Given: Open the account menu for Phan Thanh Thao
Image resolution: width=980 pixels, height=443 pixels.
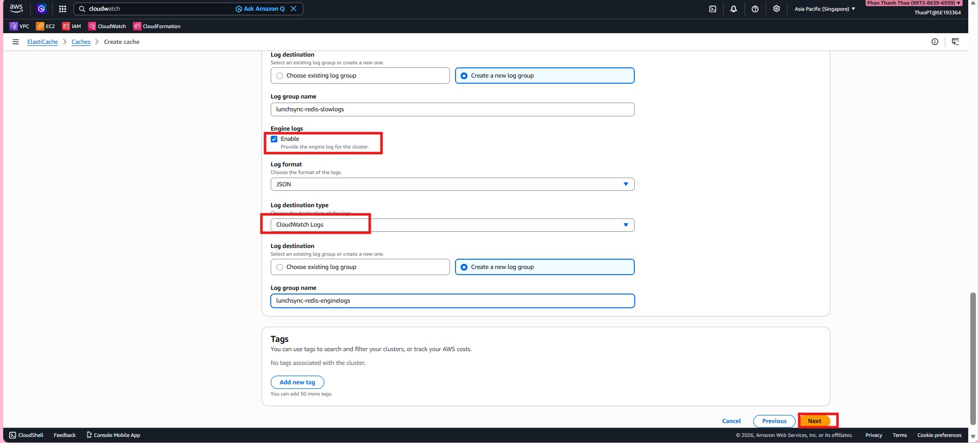Looking at the screenshot, I should [x=914, y=3].
